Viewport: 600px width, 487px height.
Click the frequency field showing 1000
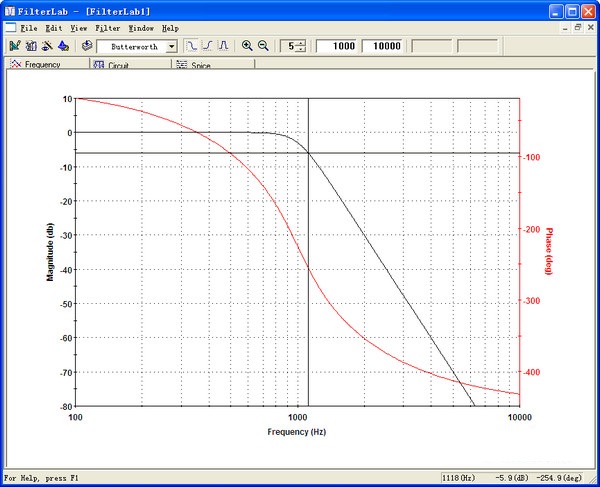(336, 46)
